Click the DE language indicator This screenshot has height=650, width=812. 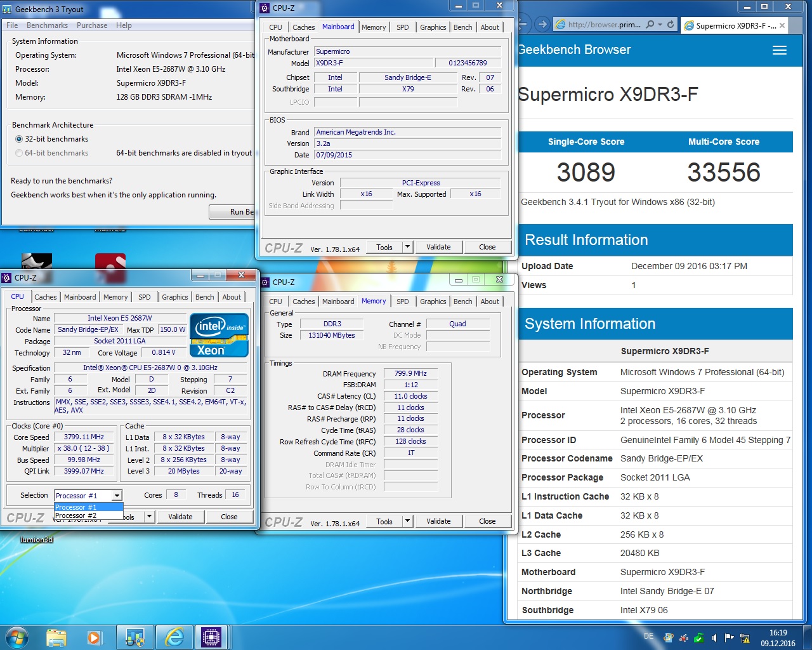(648, 635)
